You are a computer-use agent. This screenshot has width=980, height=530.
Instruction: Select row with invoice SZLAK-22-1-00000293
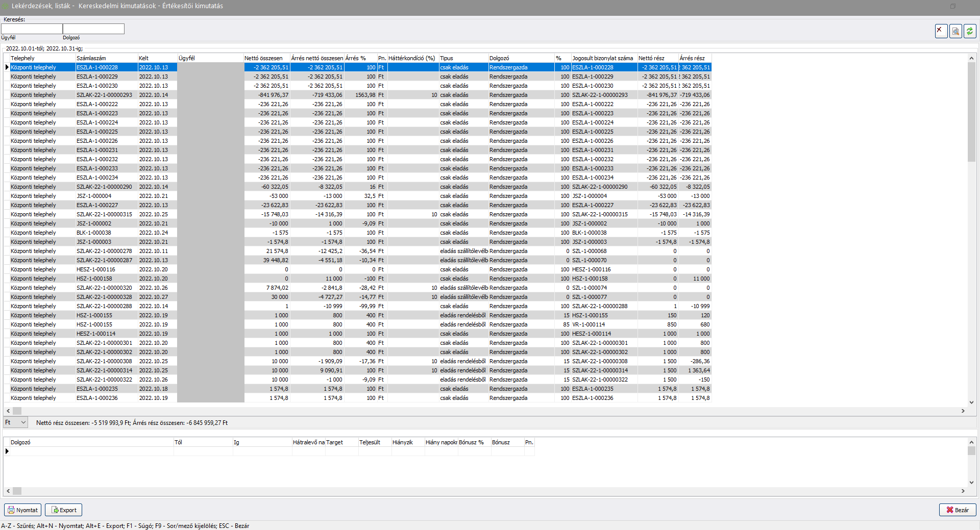[104, 95]
